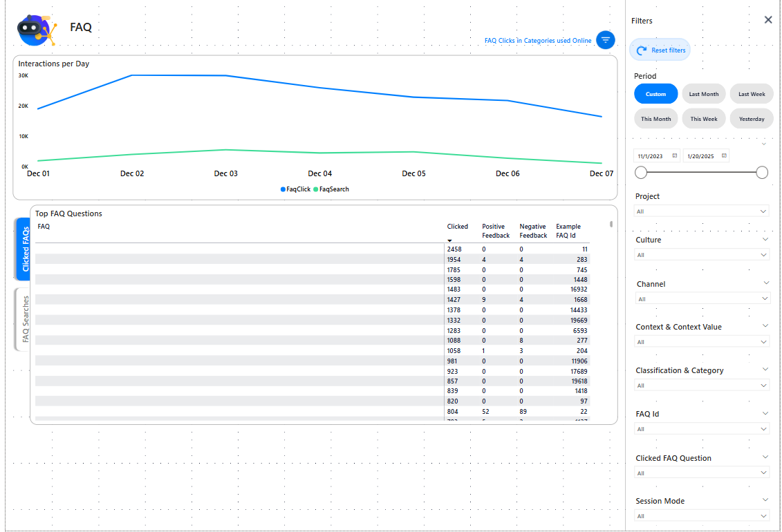Select the Yesterday period option
The height and width of the screenshot is (532, 782).
[752, 119]
